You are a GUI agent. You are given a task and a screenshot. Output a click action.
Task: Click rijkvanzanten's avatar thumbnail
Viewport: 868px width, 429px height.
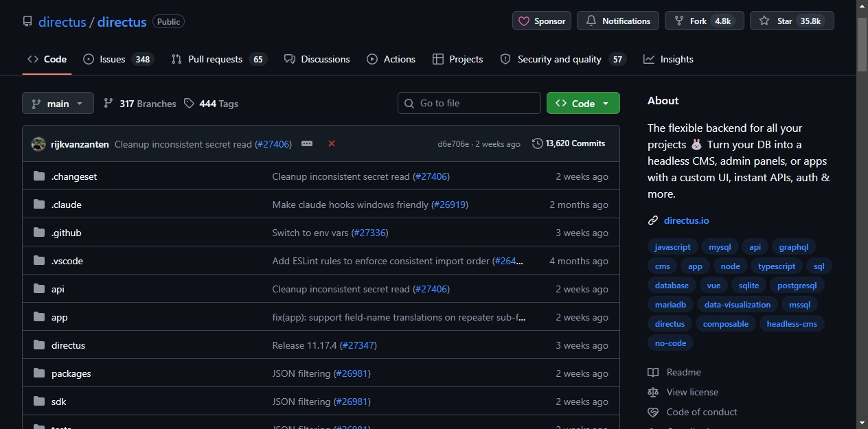point(38,144)
